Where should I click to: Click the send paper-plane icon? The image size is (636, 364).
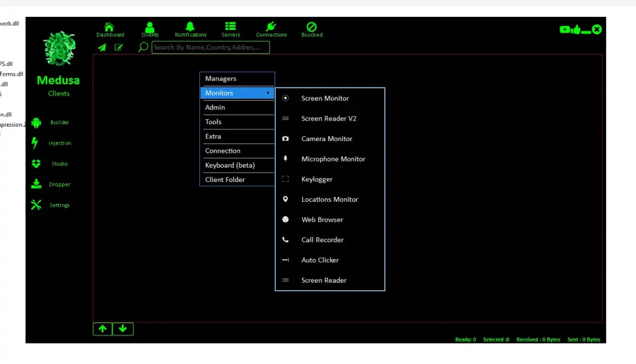pyautogui.click(x=102, y=47)
